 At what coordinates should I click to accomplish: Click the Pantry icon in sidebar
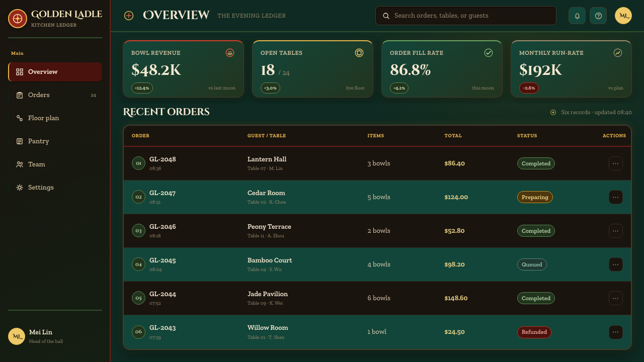coord(20,141)
